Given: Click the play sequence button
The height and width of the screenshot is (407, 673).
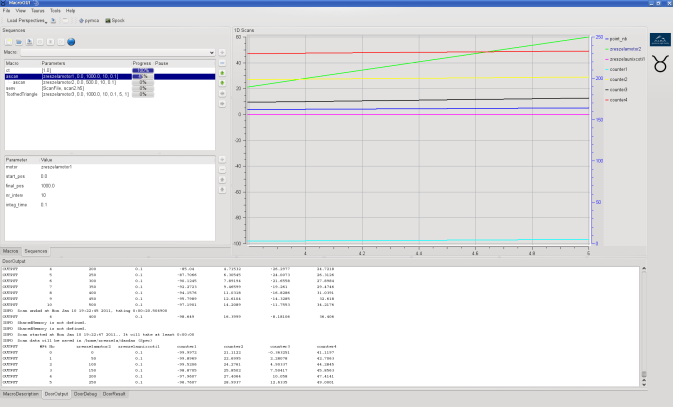Looking at the screenshot, I should click(x=61, y=42).
